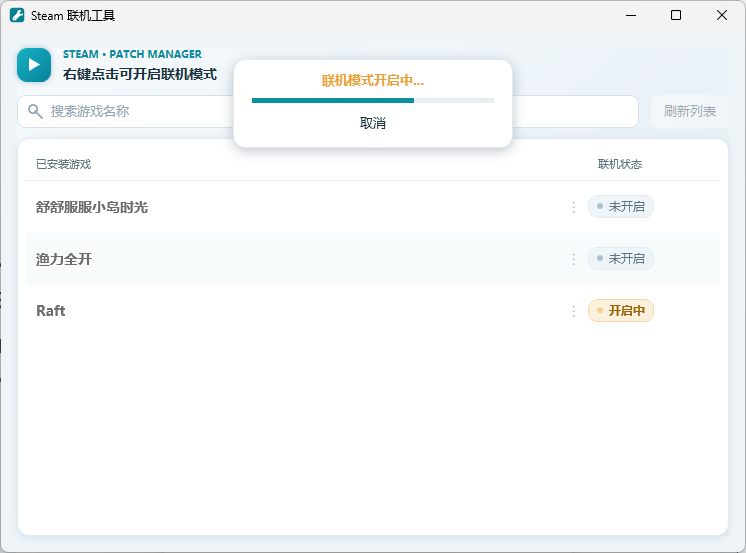Image resolution: width=746 pixels, height=553 pixels.
Task: Click the 开启中 status badge for Raft
Action: tap(620, 310)
